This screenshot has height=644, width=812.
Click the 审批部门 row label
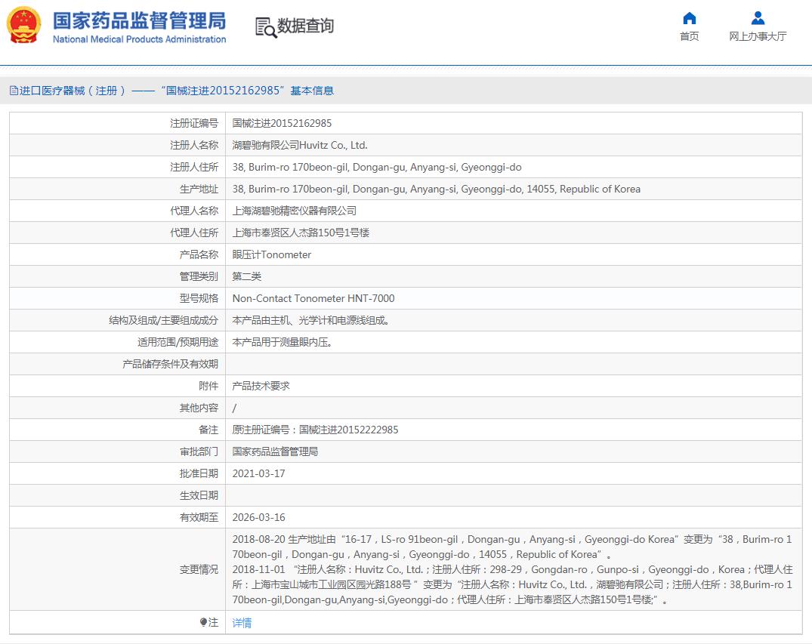coord(199,451)
